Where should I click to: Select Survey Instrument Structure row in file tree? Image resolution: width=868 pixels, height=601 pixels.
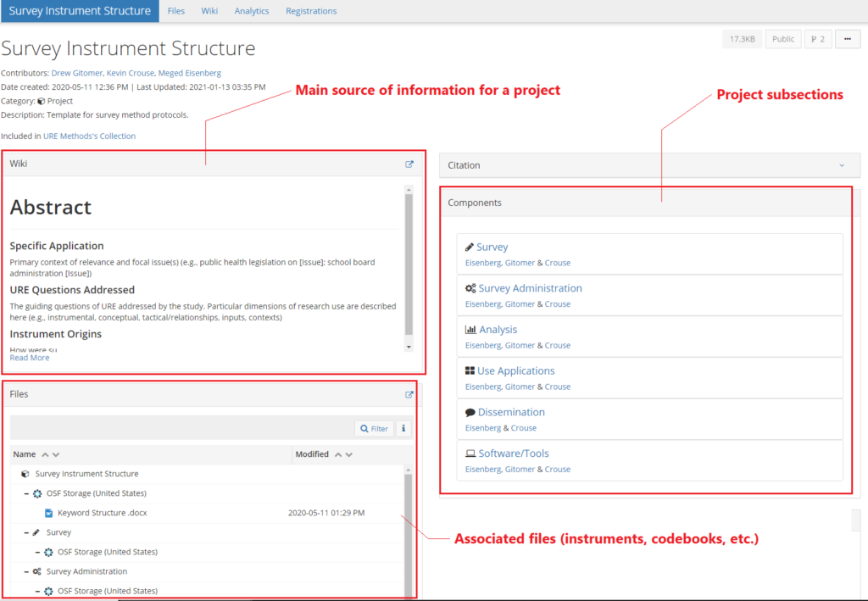pyautogui.click(x=208, y=474)
